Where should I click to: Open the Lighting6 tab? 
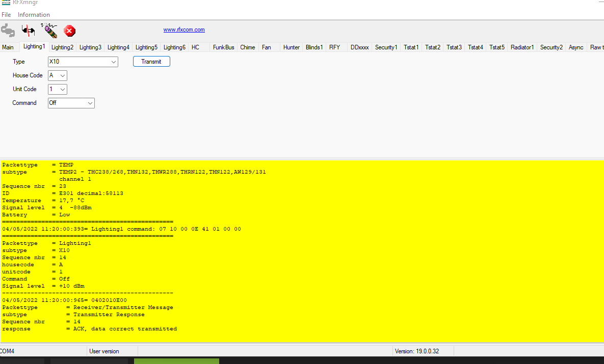[174, 47]
